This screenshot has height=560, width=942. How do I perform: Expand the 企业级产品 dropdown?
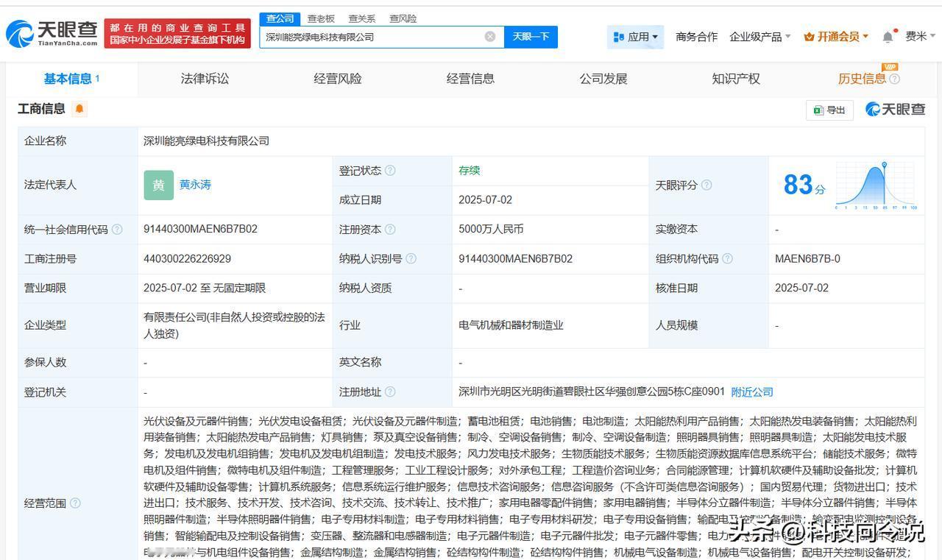click(x=760, y=37)
